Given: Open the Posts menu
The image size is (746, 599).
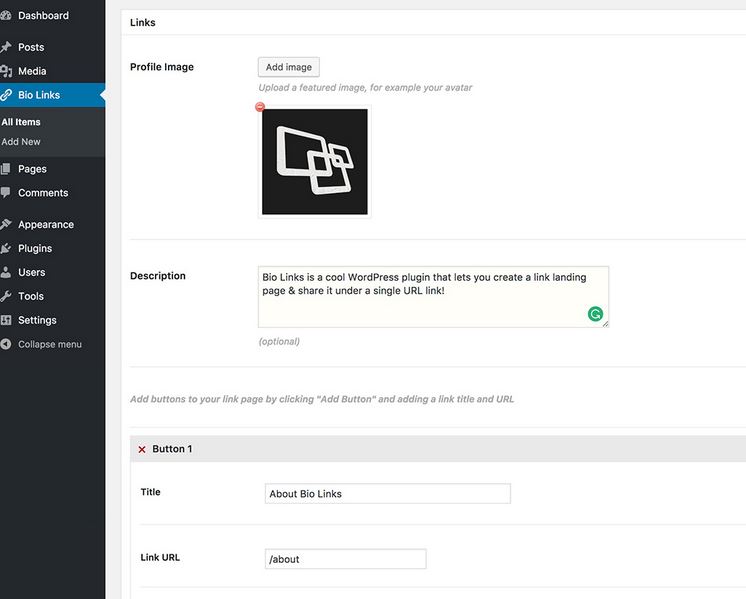Looking at the screenshot, I should coord(31,47).
